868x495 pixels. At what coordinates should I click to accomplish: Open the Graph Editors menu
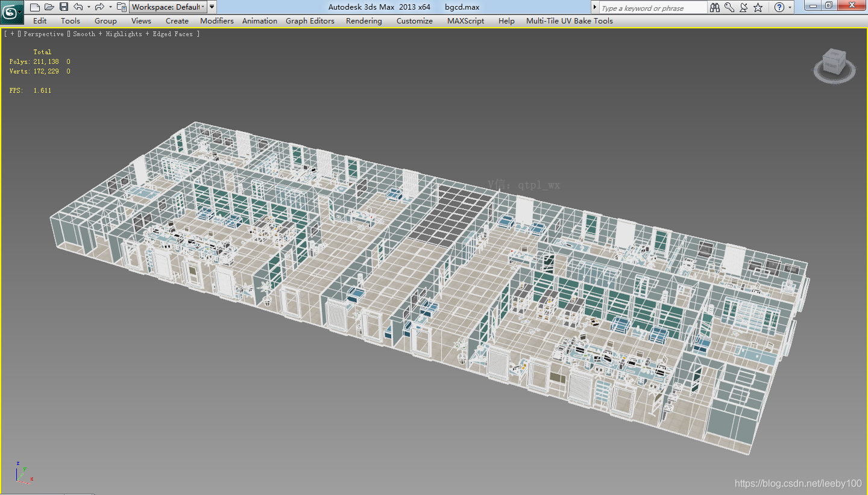click(310, 20)
